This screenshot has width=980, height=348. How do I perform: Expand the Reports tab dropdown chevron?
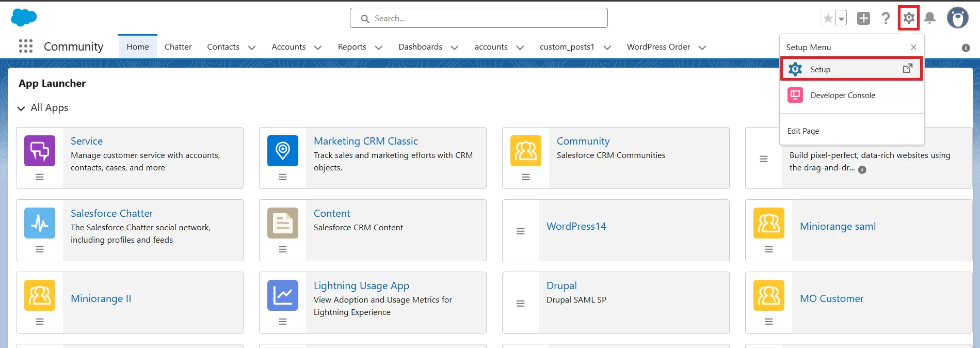(x=378, y=48)
